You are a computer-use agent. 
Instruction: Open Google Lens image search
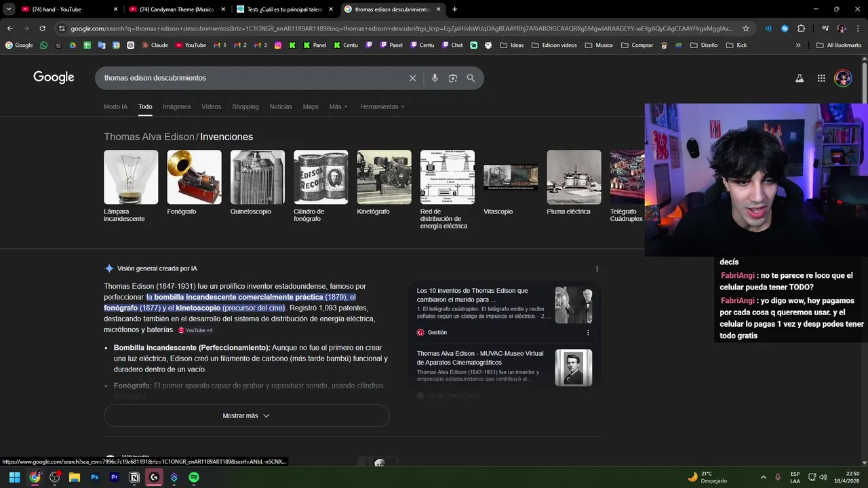click(x=453, y=78)
